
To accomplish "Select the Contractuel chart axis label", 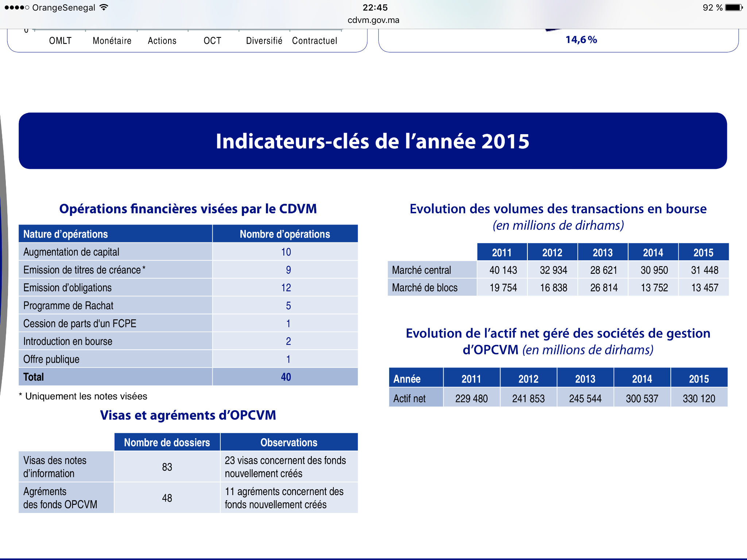I will point(314,41).
